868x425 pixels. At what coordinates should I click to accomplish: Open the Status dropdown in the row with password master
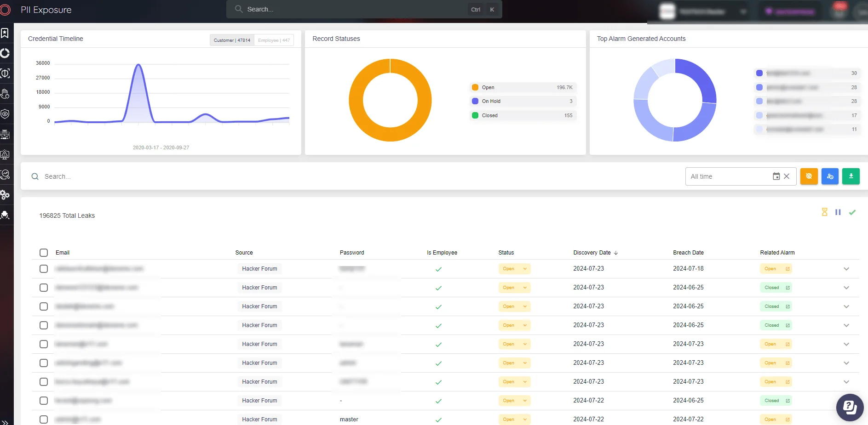(x=514, y=419)
